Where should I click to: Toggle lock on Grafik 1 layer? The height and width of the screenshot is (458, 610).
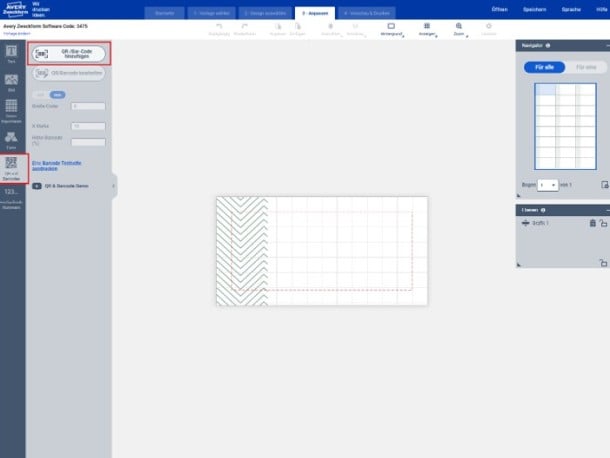[x=603, y=223]
